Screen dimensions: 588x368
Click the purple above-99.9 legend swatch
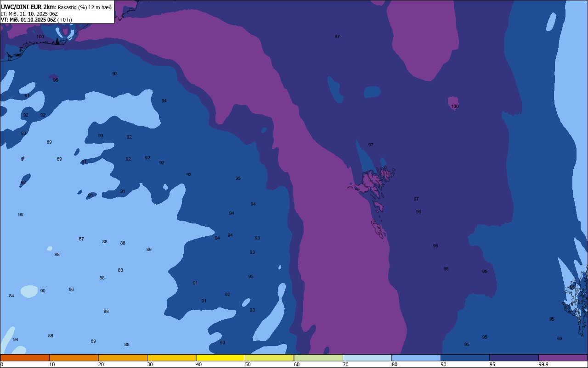(x=563, y=357)
